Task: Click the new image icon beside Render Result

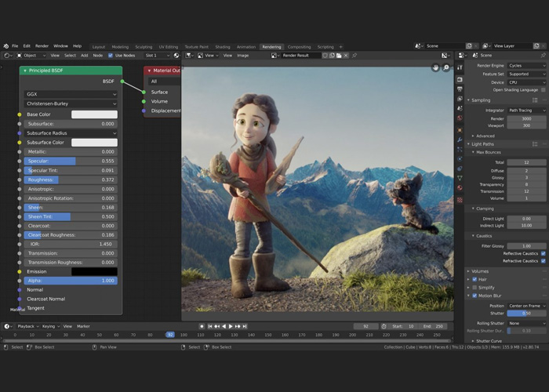Action: coord(332,56)
